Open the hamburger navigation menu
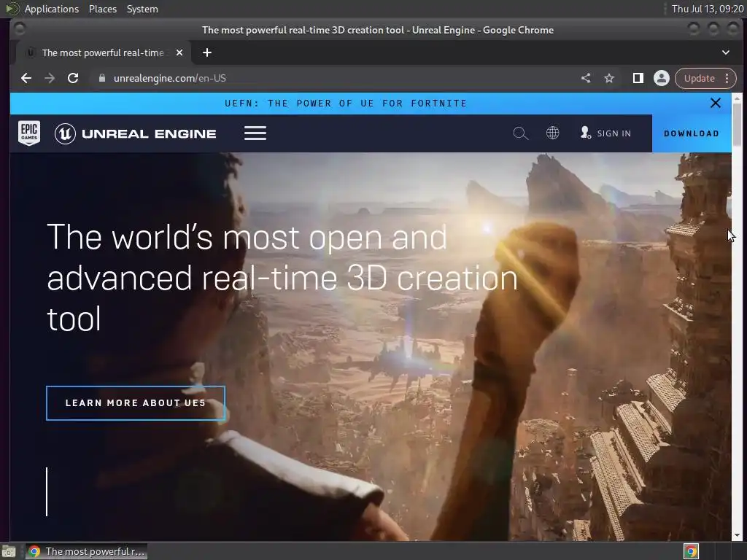 255,133
